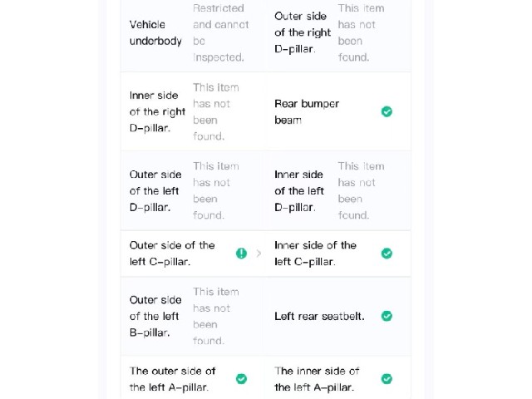Screen dimensions: 532x399
Task: Select the Left rear seatbelt item label
Action: click(x=319, y=316)
